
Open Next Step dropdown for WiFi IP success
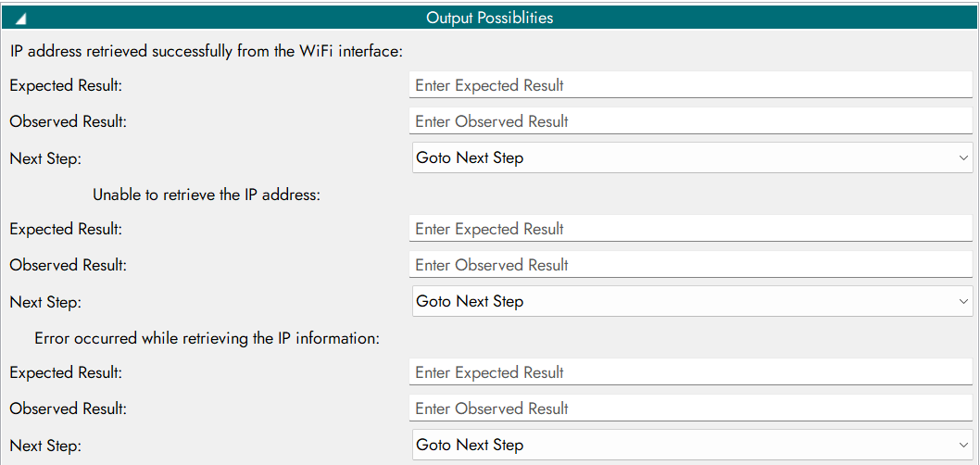click(692, 157)
